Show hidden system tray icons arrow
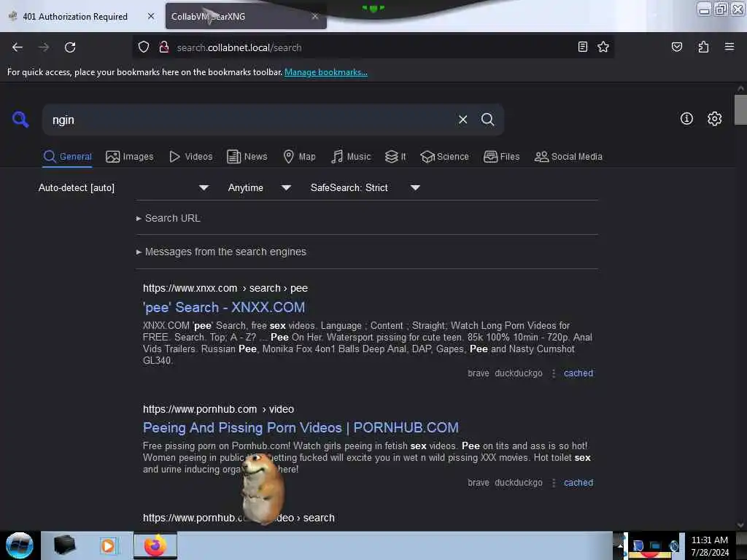This screenshot has height=560, width=747. (620, 545)
